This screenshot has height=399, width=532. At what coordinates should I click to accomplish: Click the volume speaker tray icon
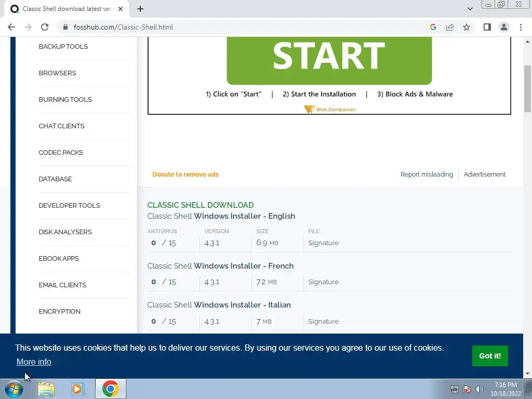coord(480,389)
